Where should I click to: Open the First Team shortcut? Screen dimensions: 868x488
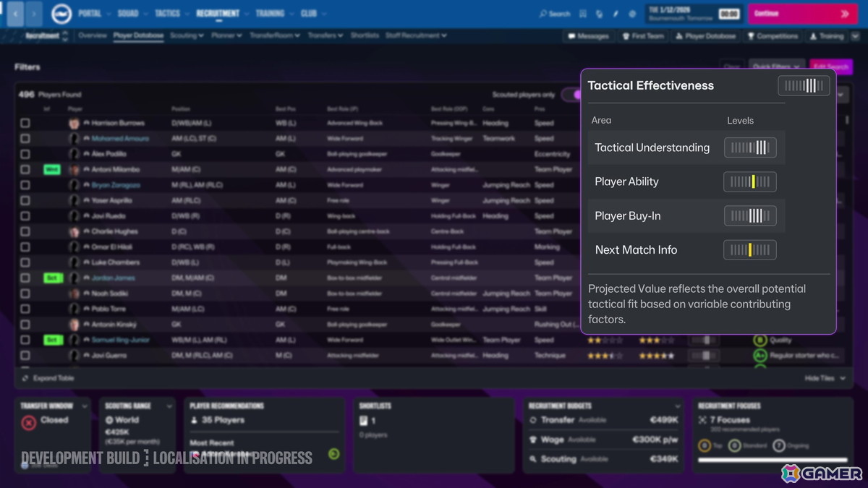(643, 35)
